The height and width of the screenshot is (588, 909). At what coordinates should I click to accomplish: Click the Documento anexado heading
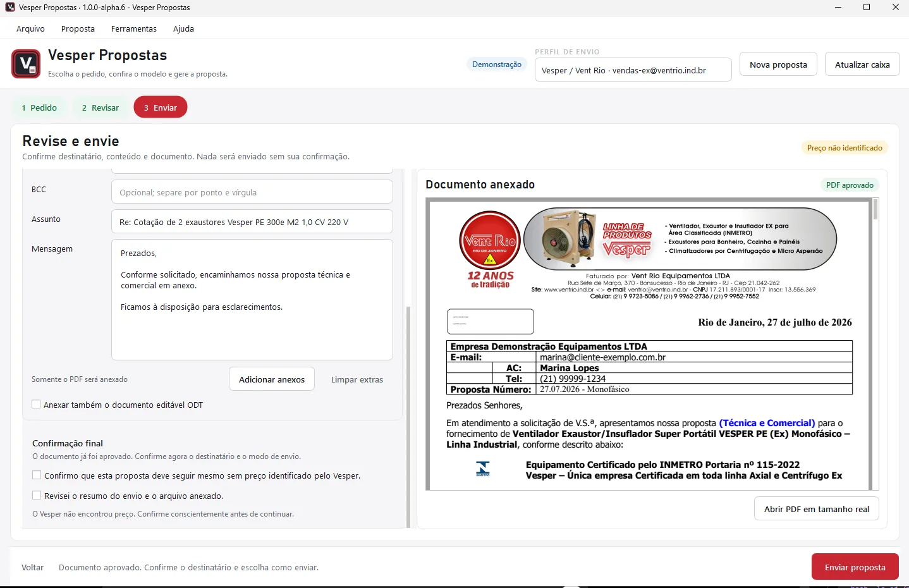(x=480, y=185)
